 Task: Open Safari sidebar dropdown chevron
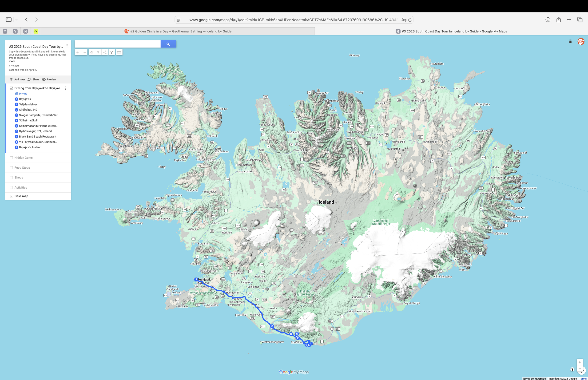coord(16,20)
